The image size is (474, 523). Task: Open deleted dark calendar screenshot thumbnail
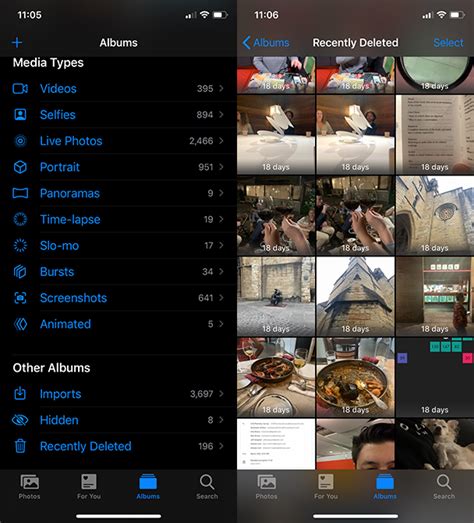(x=435, y=377)
